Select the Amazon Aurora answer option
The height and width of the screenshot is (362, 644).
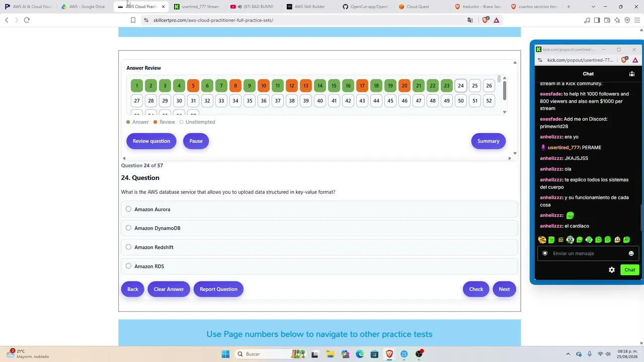tap(319, 209)
